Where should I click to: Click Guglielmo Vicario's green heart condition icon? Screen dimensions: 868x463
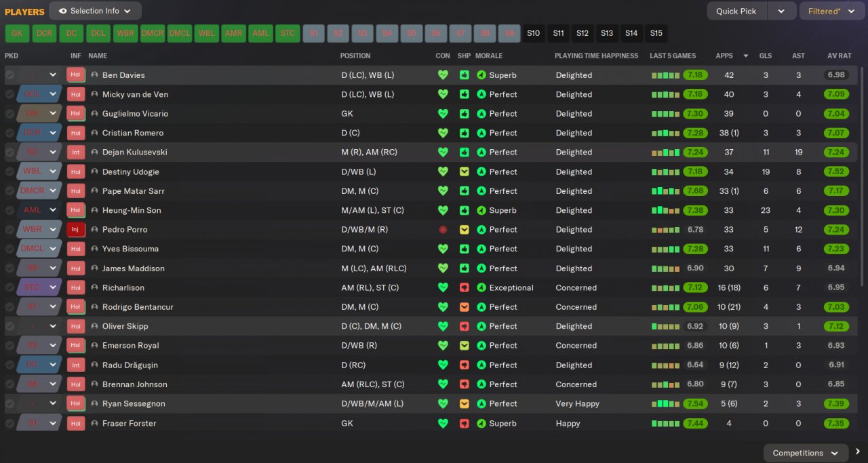click(x=443, y=114)
